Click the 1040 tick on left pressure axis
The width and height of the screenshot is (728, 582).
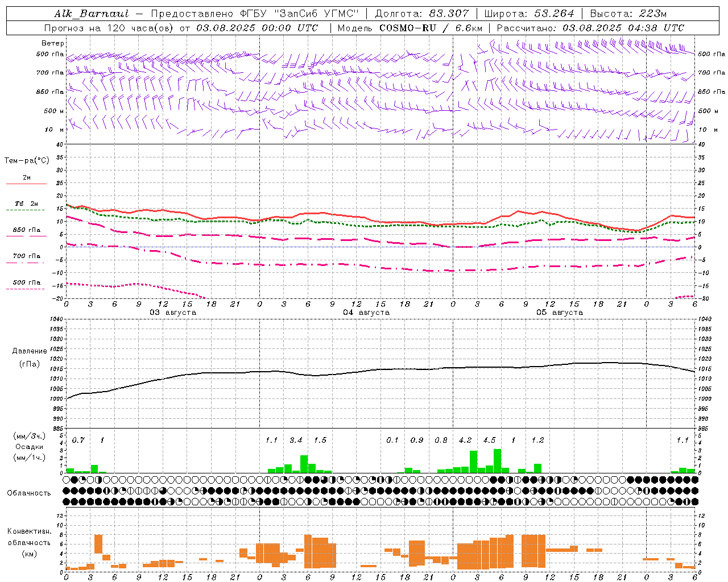[x=56, y=319]
